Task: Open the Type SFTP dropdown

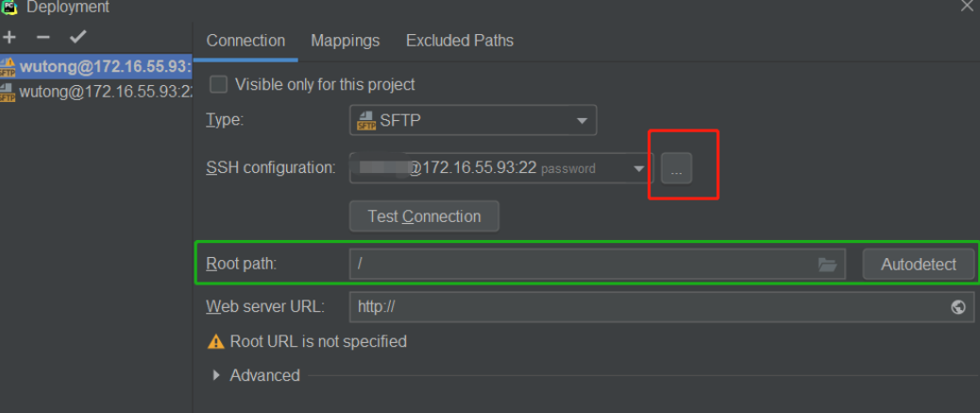Action: click(581, 120)
